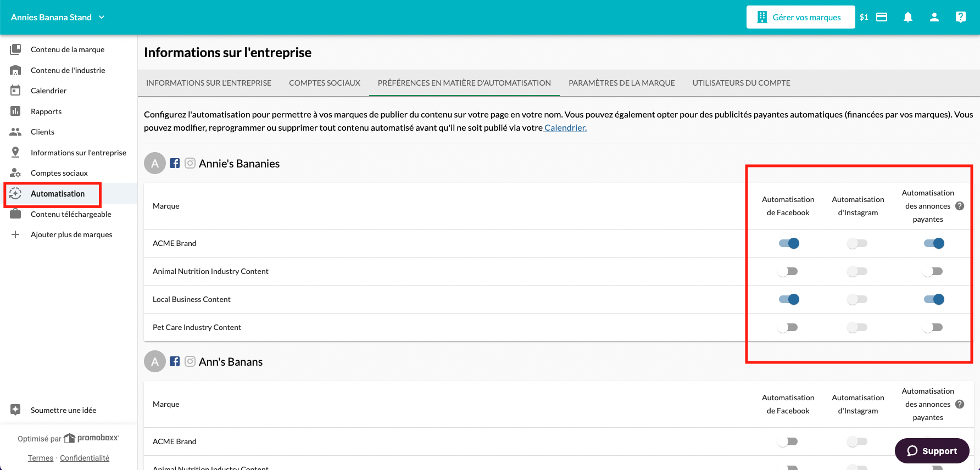The height and width of the screenshot is (470, 980).
Task: Click the Contenu de l'industrie building icon
Action: click(x=15, y=70)
